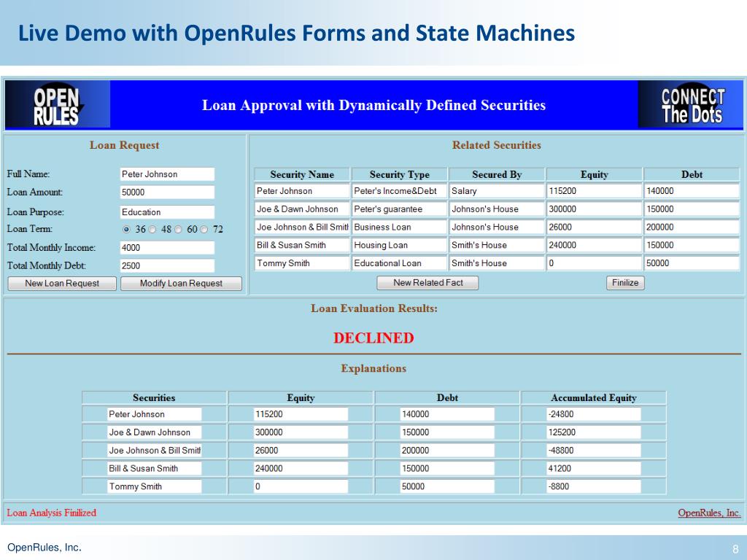Open the OpenRules, Inc. link
This screenshot has width=747, height=560.
coord(709,513)
